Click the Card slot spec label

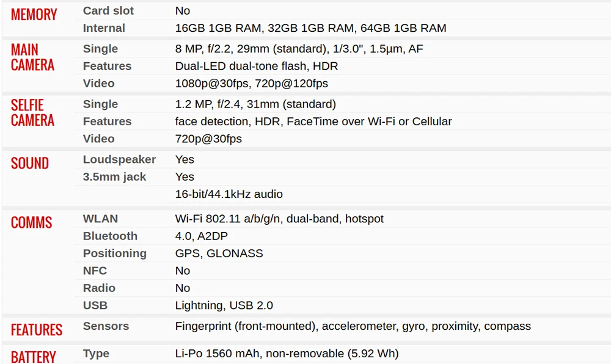(108, 11)
